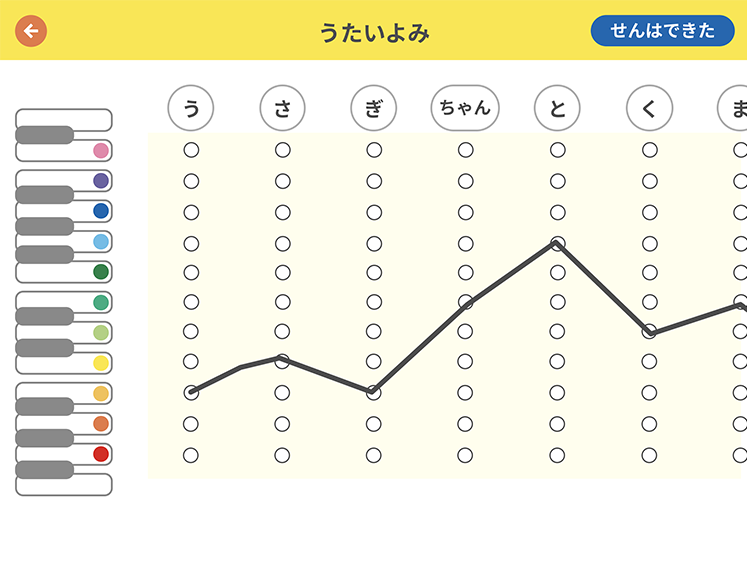Play the dark green-dot piano key
This screenshot has height=563, width=747.
click(64, 272)
